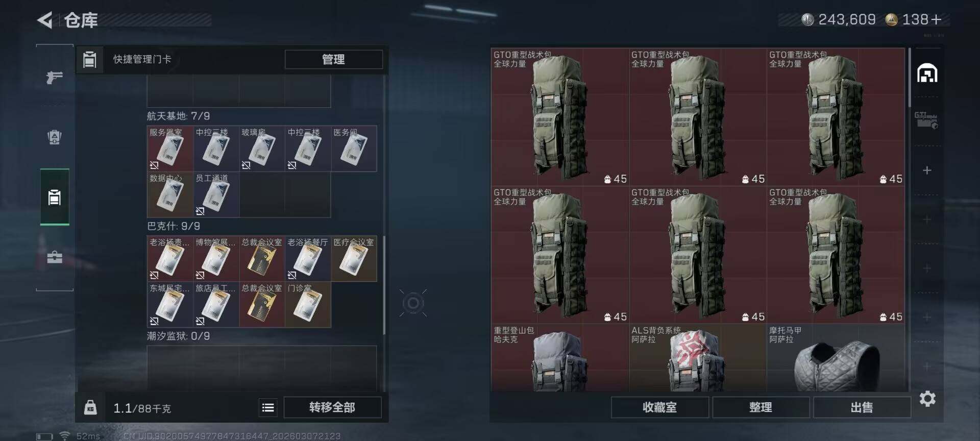Click the 出售 sell button

coord(862,407)
